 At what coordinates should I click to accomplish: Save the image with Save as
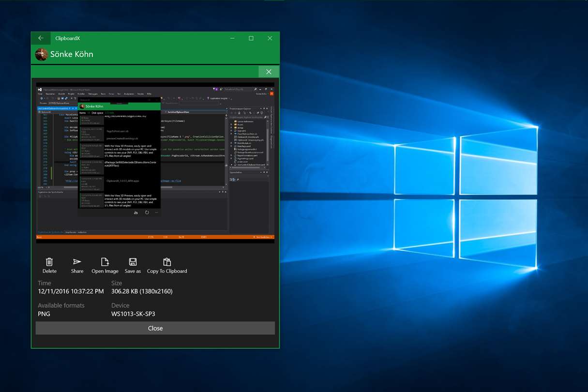133,266
